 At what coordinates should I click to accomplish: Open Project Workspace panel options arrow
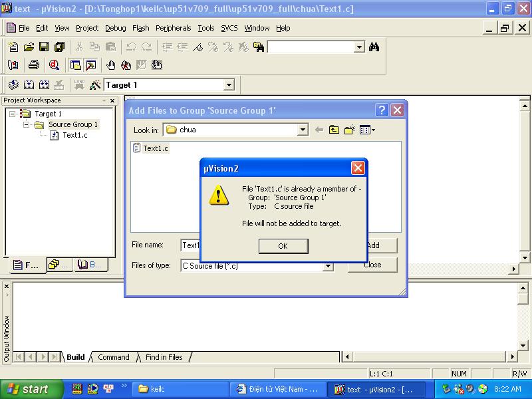[104, 100]
